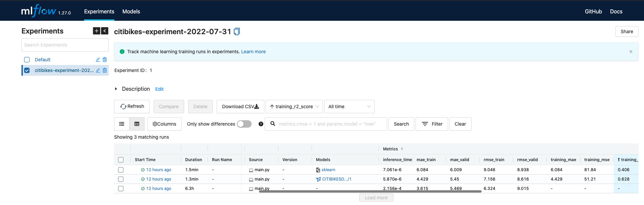
Task: Switch to compact list view
Action: tap(122, 124)
